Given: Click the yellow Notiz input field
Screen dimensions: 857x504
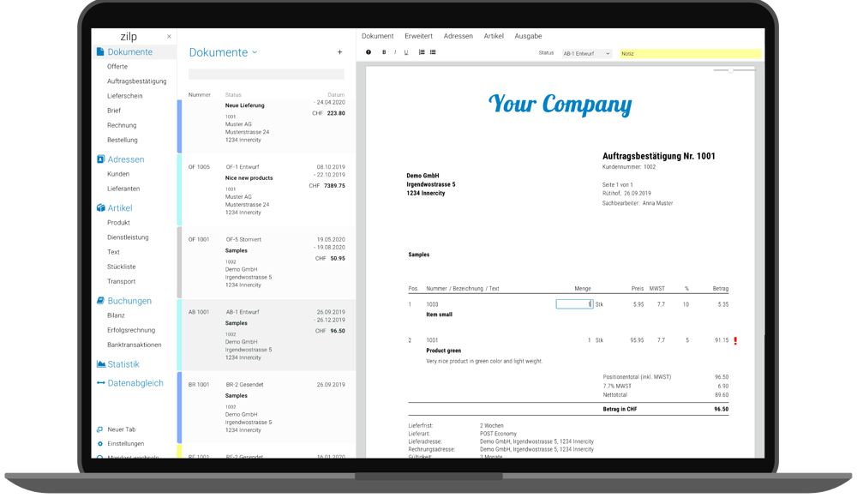Looking at the screenshot, I should pos(690,53).
